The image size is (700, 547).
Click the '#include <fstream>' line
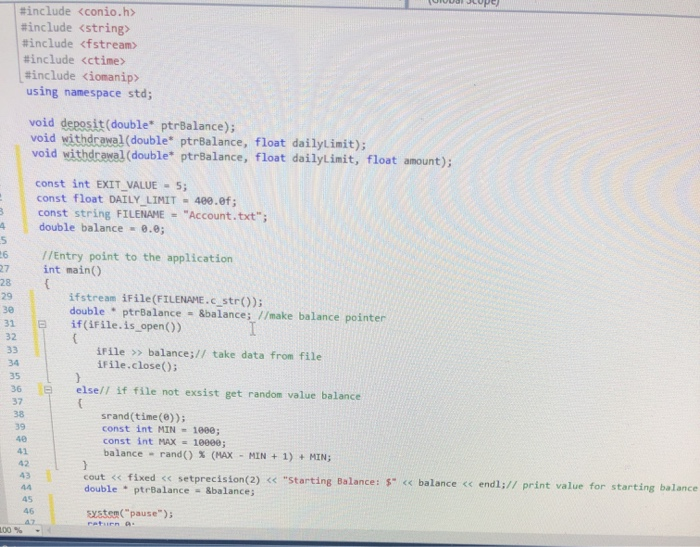(x=79, y=44)
